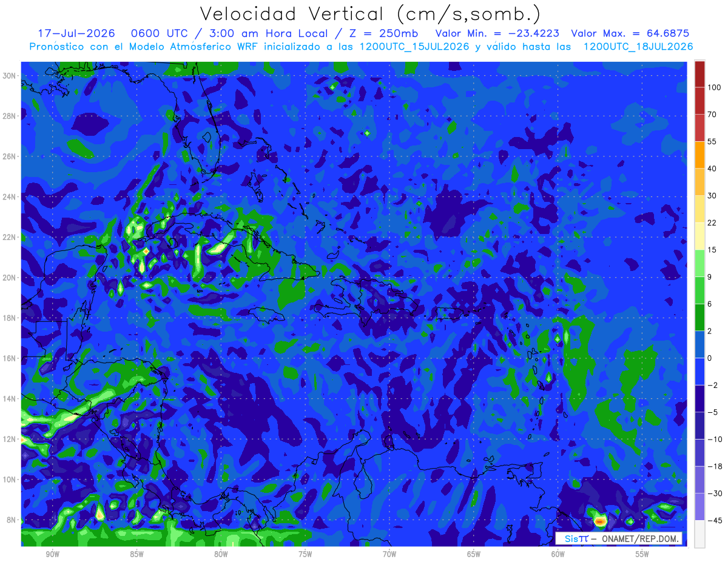Pick the swatch between 55 and 70
The image size is (728, 562).
699,128
